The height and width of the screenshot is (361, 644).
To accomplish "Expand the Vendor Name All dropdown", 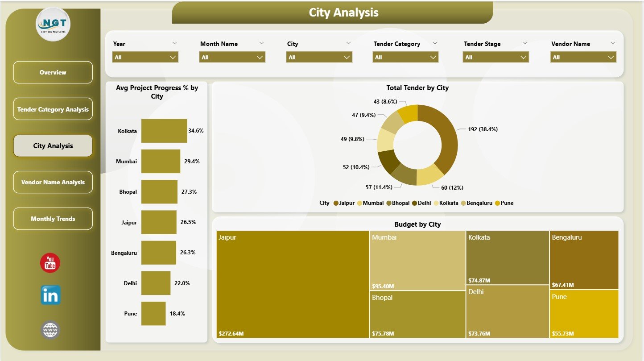I will tap(583, 57).
